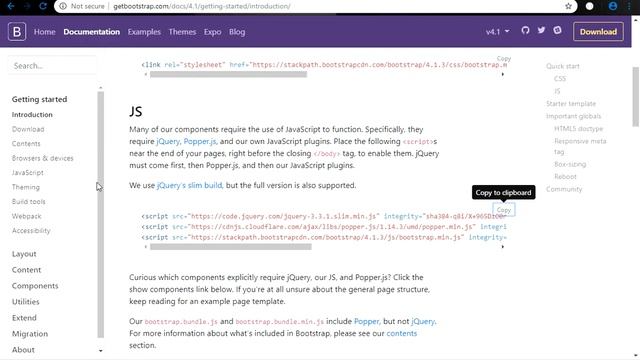Open Themes in the navbar

click(x=182, y=32)
